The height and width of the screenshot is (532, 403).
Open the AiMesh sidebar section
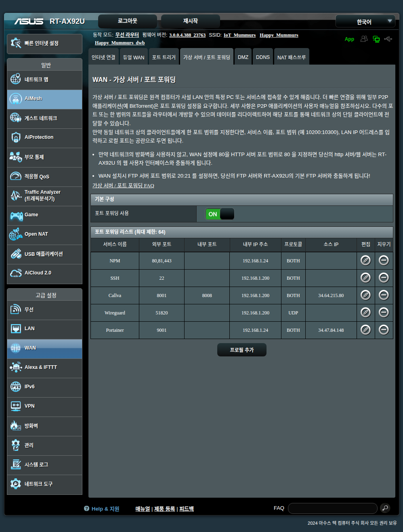[x=44, y=99]
